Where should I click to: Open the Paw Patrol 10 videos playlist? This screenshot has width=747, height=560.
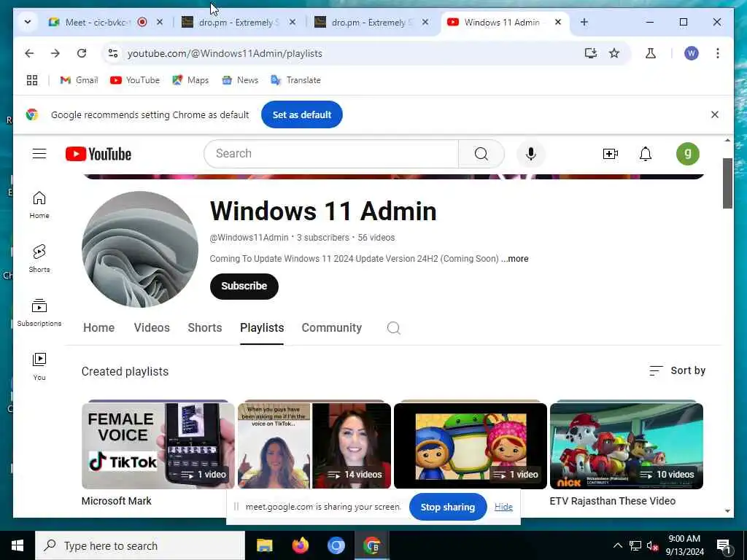[627, 446]
